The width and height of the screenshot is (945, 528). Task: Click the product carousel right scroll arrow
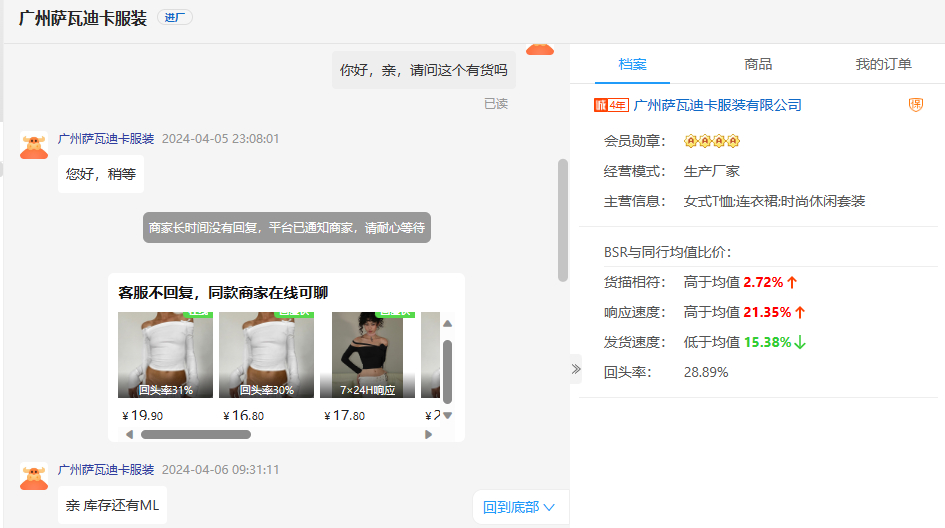429,435
